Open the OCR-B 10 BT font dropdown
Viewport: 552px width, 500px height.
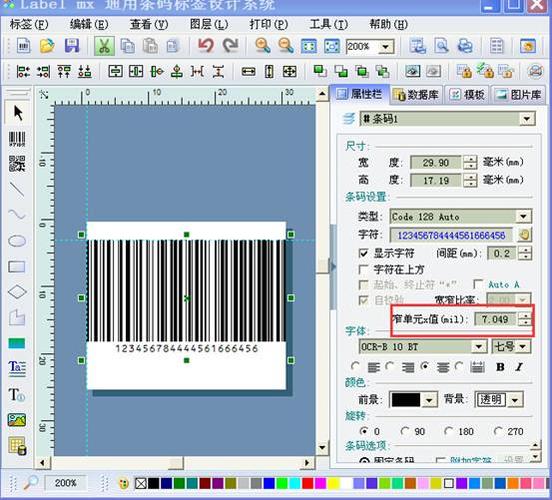(x=479, y=346)
